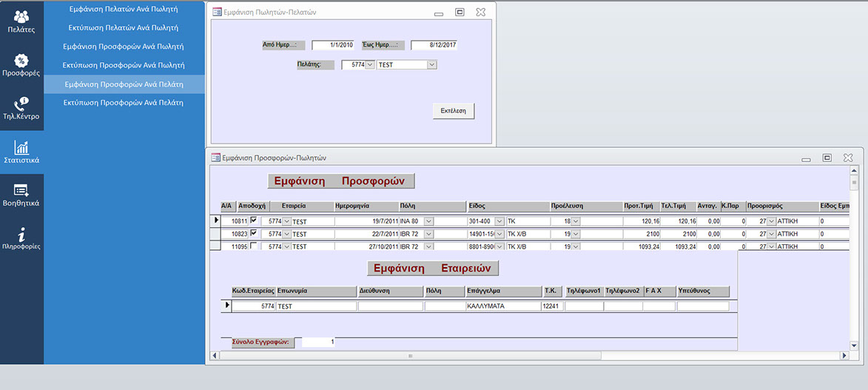Screen dimensions: 868x390
Task: Check Αποδοχή checkbox for record 11095
Action: (x=255, y=246)
